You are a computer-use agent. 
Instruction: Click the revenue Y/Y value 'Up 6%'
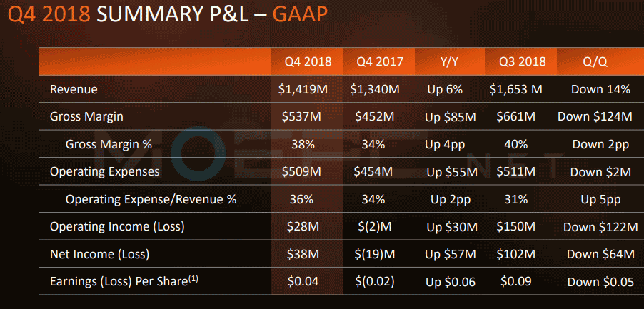point(445,89)
